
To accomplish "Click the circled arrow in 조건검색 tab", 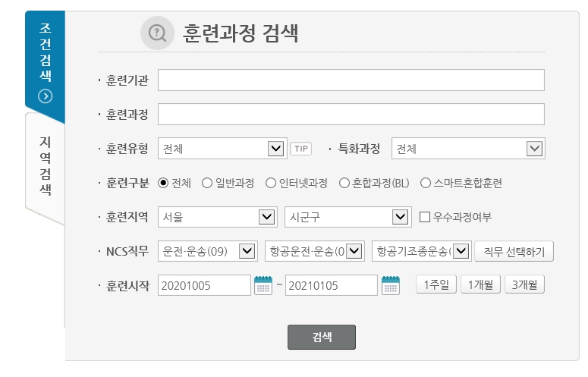I will coord(45,96).
